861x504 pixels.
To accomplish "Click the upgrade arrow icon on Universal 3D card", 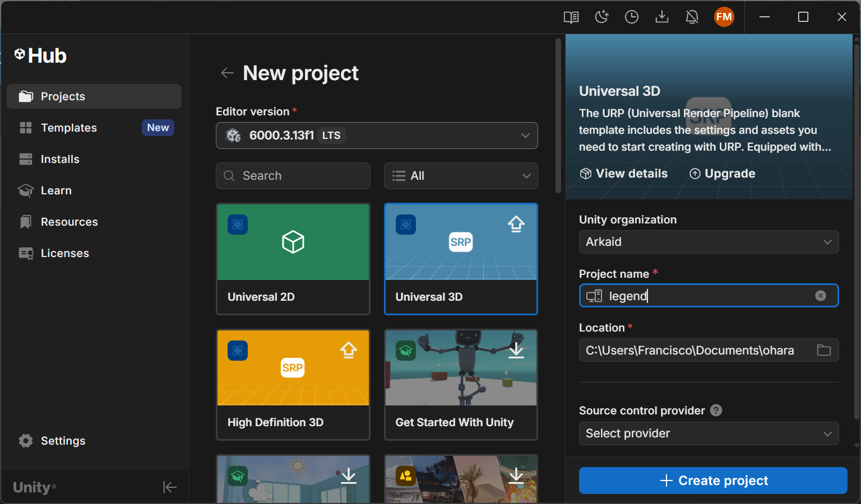I will (516, 224).
